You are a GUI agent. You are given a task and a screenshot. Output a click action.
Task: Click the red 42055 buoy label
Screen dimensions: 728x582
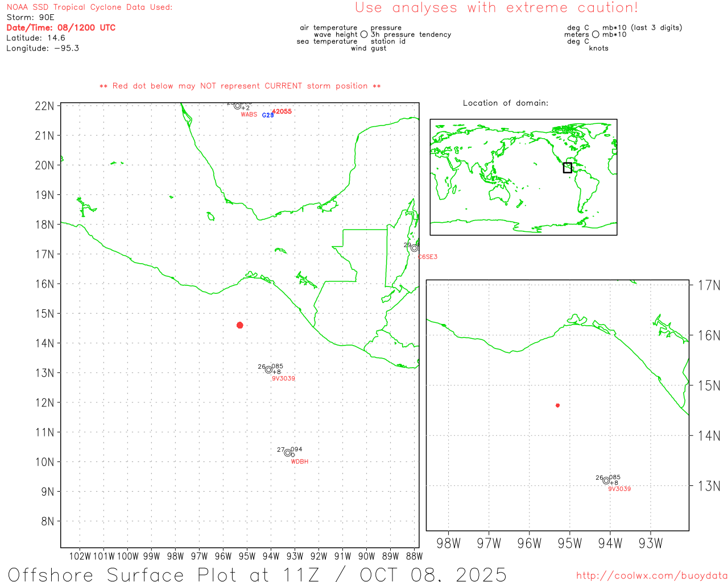(x=282, y=111)
